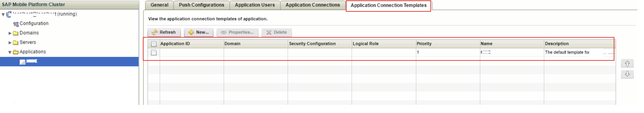The width and height of the screenshot is (644, 113).
Task: Sort by Logical Role column header
Action: click(384, 44)
